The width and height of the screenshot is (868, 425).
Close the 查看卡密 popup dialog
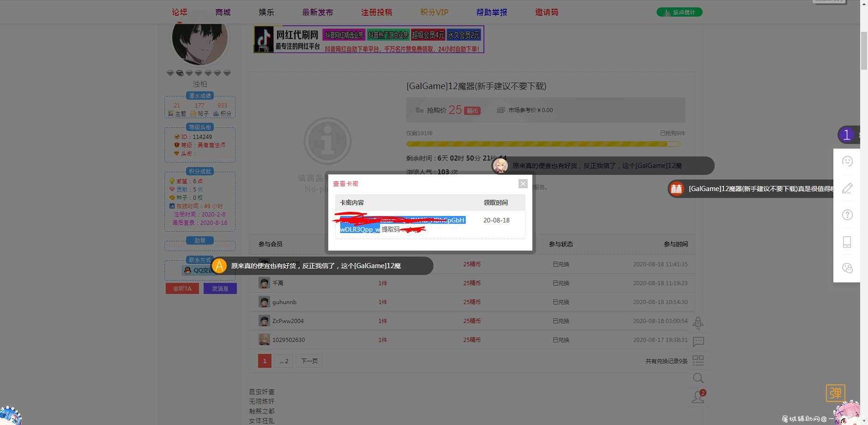pyautogui.click(x=523, y=184)
